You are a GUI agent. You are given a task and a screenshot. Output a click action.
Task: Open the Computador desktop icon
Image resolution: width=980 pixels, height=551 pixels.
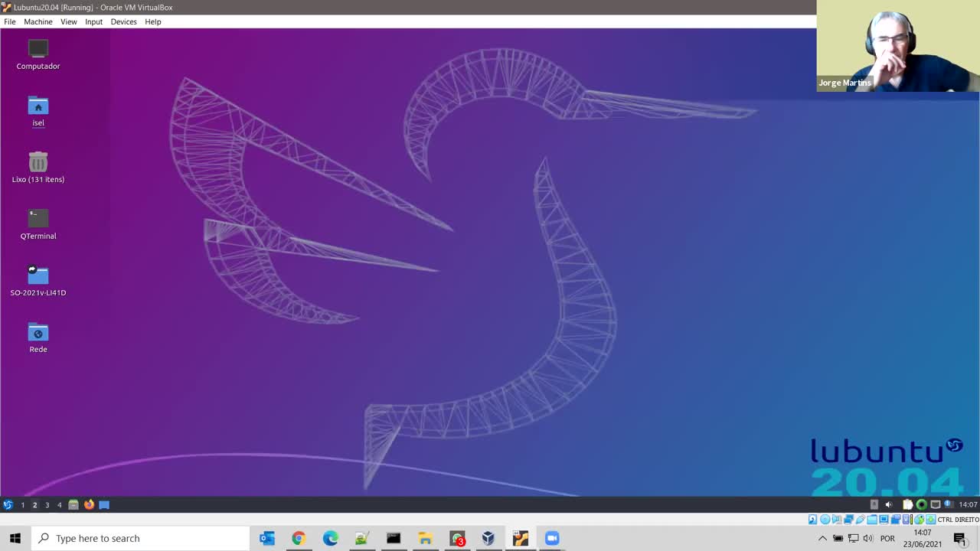[38, 54]
